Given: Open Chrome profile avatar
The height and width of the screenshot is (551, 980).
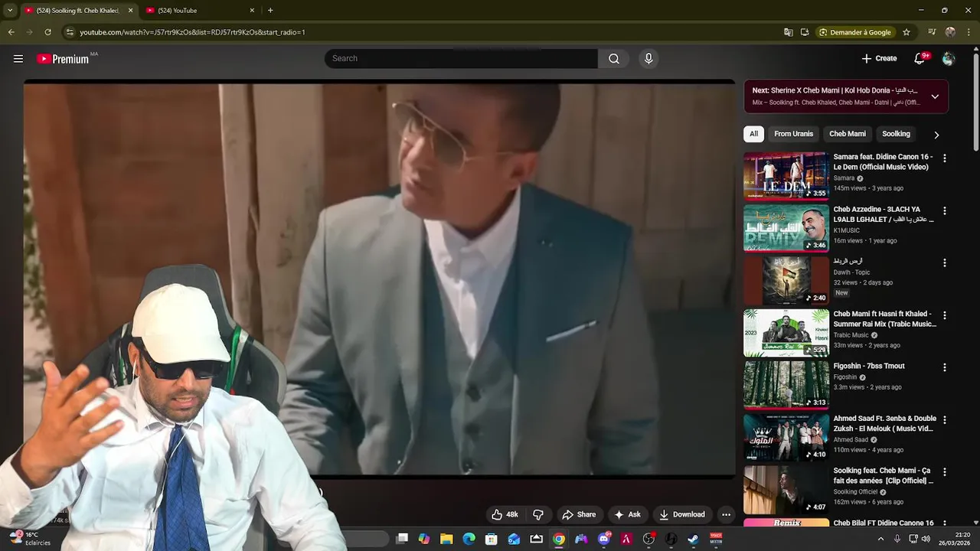Looking at the screenshot, I should pos(950,32).
